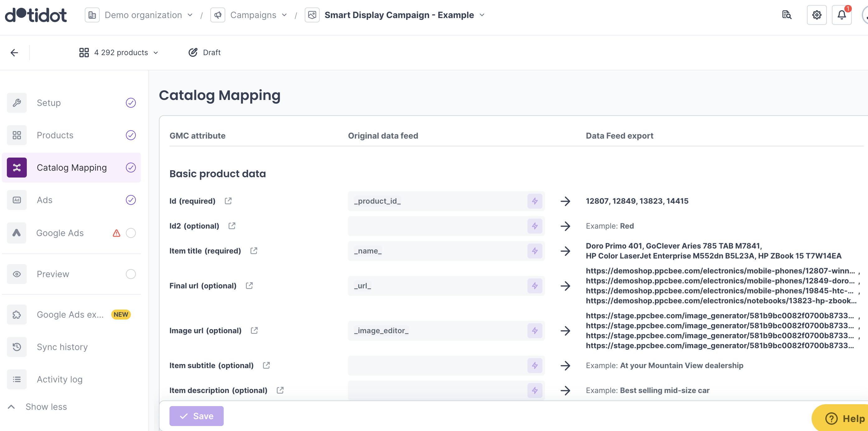
Task: Click the dotidot logo
Action: 36,15
